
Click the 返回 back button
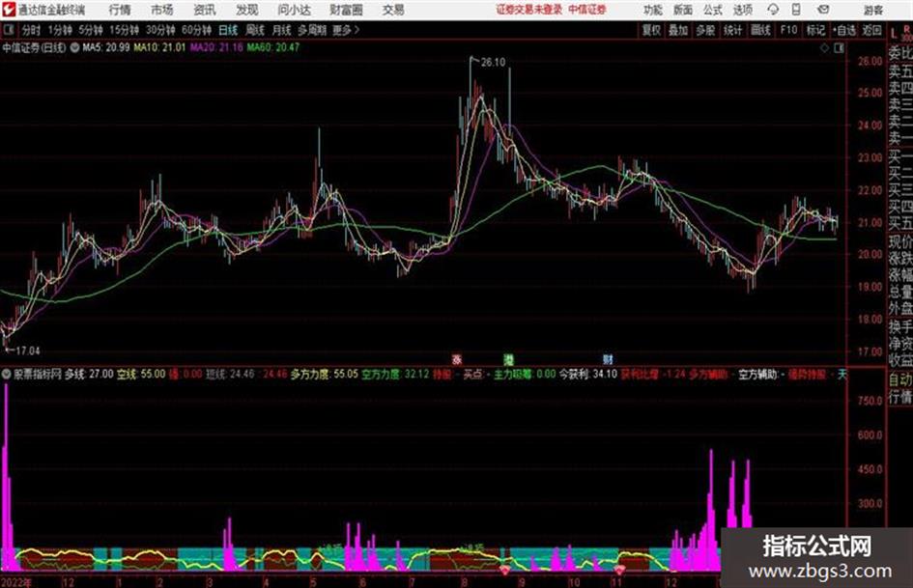871,30
